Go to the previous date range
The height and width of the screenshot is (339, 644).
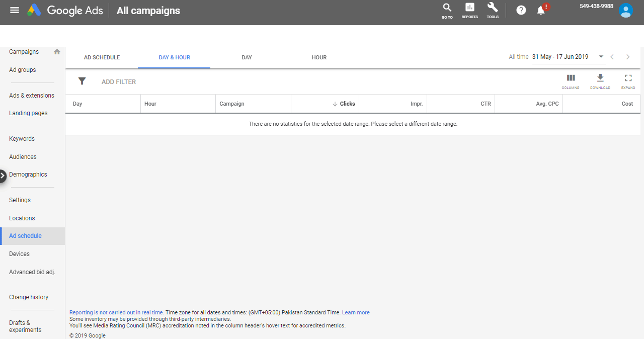612,57
